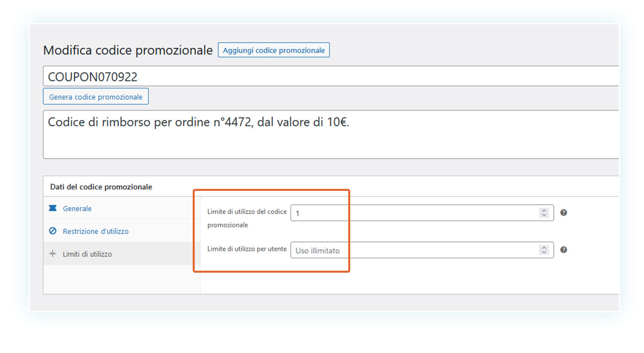This screenshot has height=353, width=644.
Task: Click the Restrizione d'utilizzo ban icon
Action: (53, 232)
